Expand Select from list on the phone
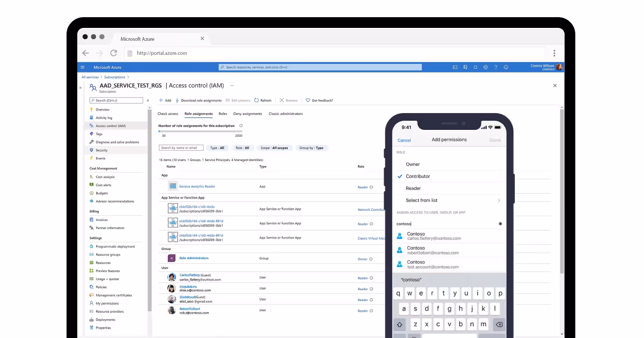The height and width of the screenshot is (338, 644). (450, 200)
